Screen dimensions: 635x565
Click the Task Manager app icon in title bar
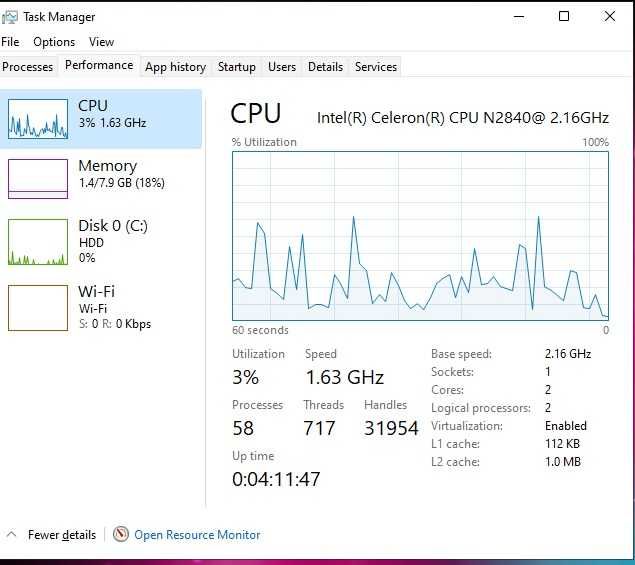tap(10, 17)
